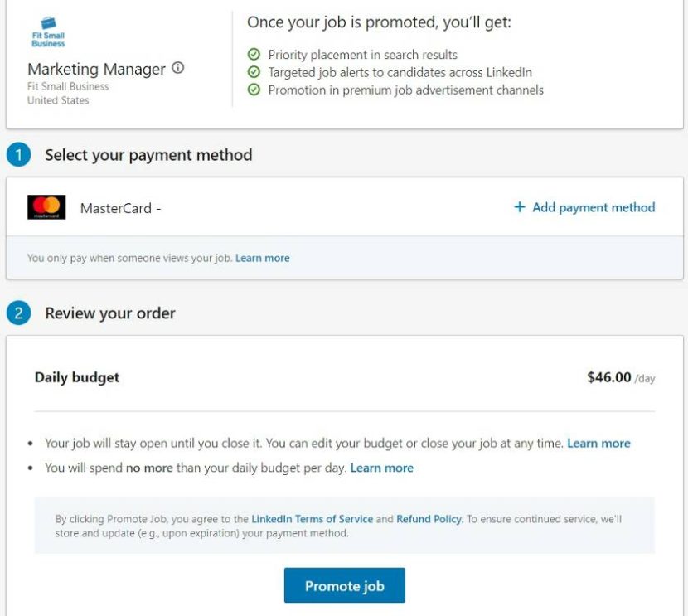Viewport: 688px width, 616px height.
Task: Click the MasterCard card icon
Action: click(x=47, y=206)
